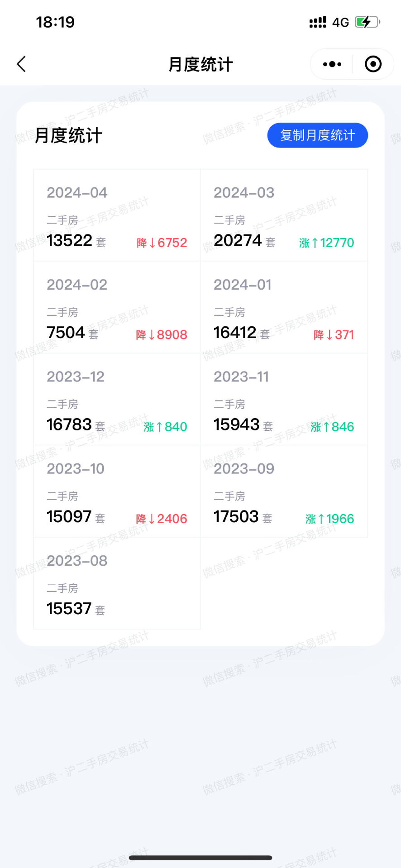Image resolution: width=401 pixels, height=868 pixels.
Task: Tap the battery charging status icon
Action: [367, 22]
